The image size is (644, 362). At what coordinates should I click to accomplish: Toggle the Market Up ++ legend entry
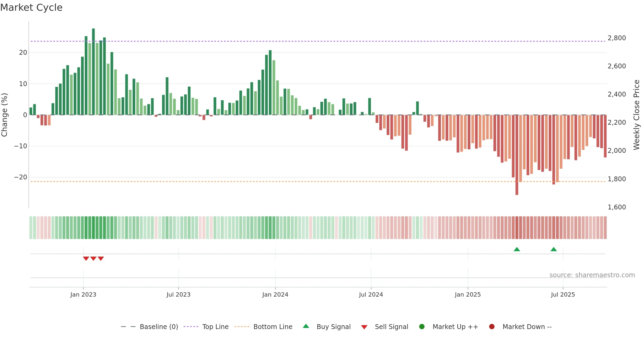[448, 327]
